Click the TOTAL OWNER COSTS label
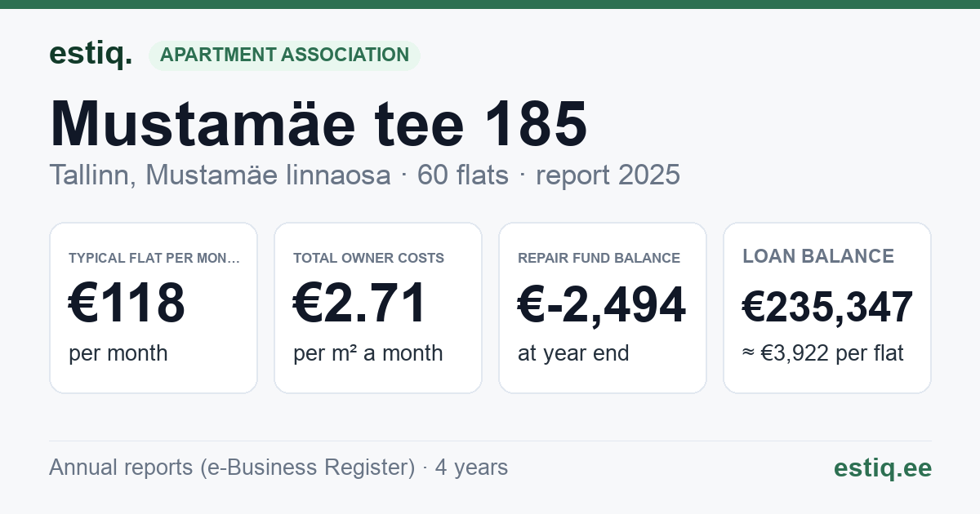Screen dimensions: 980x514 tap(369, 258)
